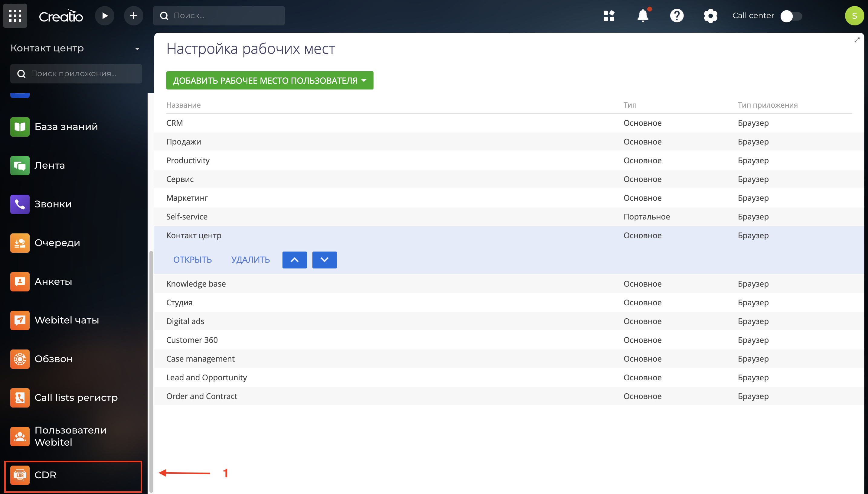Select the Order and Contract row
The image size is (868, 494).
tap(509, 396)
